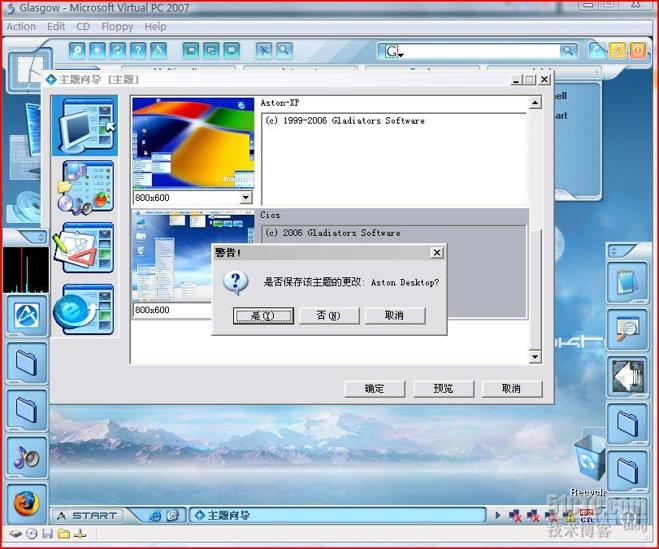Click 取消 at the bottom of the theme wizard

511,388
